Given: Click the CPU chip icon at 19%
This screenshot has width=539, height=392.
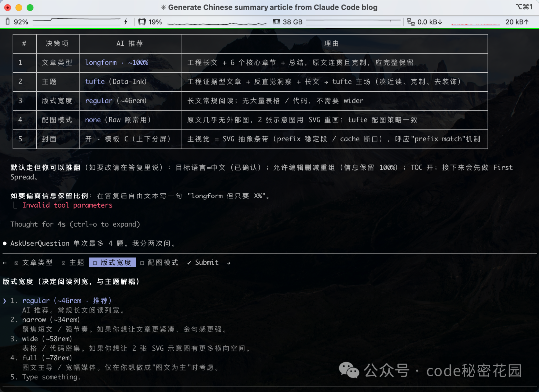Looking at the screenshot, I should point(142,22).
